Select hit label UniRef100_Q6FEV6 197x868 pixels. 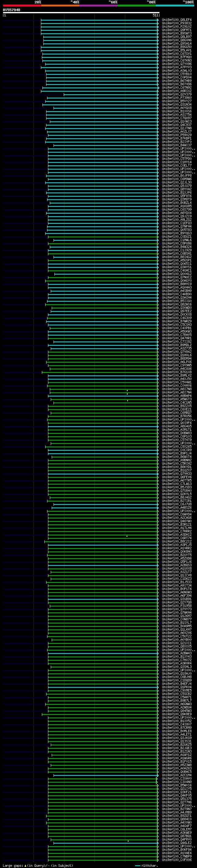[x=176, y=477]
